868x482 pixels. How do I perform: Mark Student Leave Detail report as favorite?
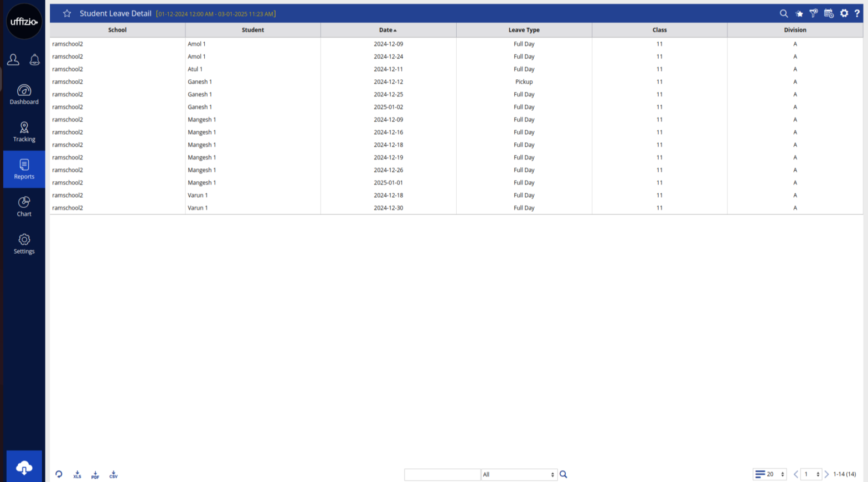pyautogui.click(x=67, y=13)
